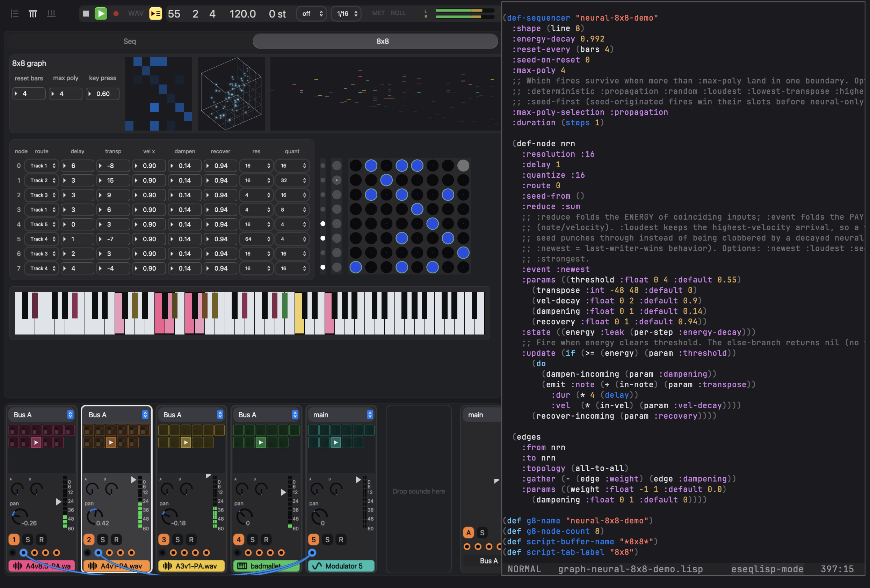The height and width of the screenshot is (588, 870).
Task: Click node 1 transp value 15
Action: pyautogui.click(x=113, y=180)
